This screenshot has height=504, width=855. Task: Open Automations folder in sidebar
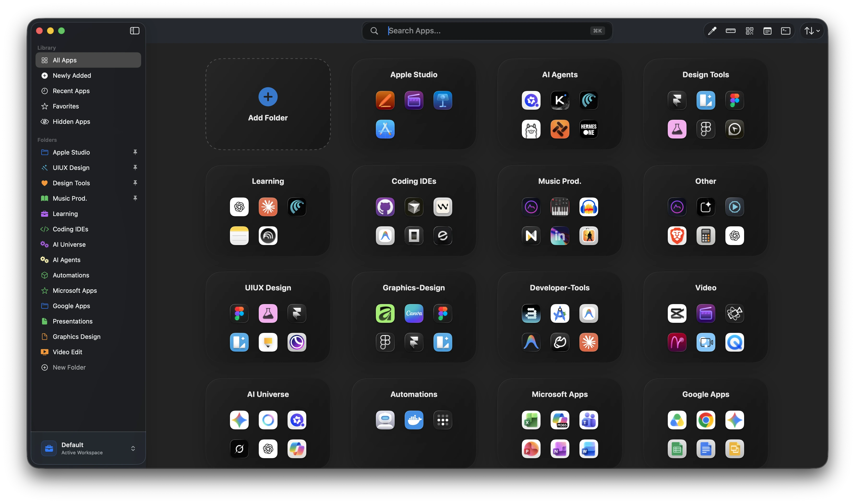pyautogui.click(x=88, y=275)
